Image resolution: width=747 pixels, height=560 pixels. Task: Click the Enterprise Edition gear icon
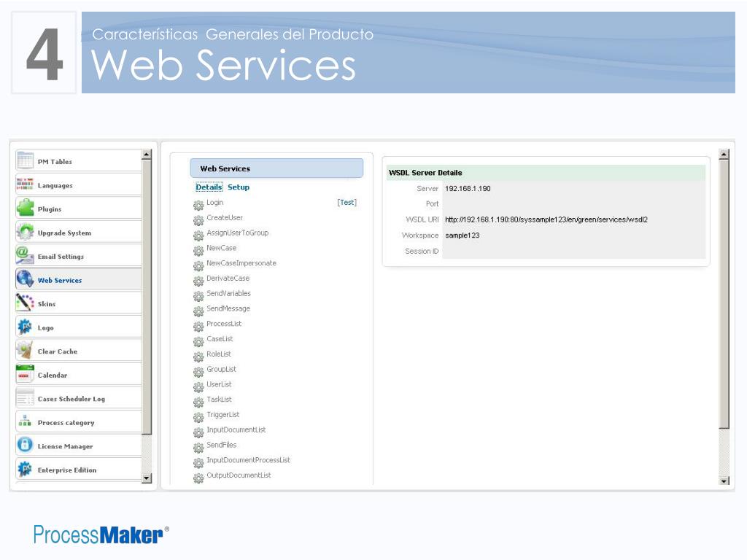pyautogui.click(x=25, y=469)
